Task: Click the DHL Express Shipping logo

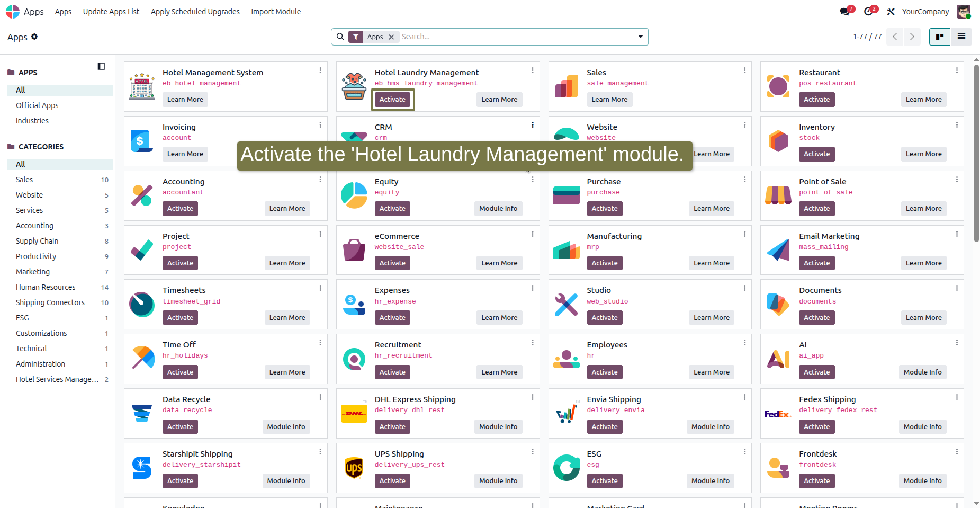Action: [x=354, y=413]
